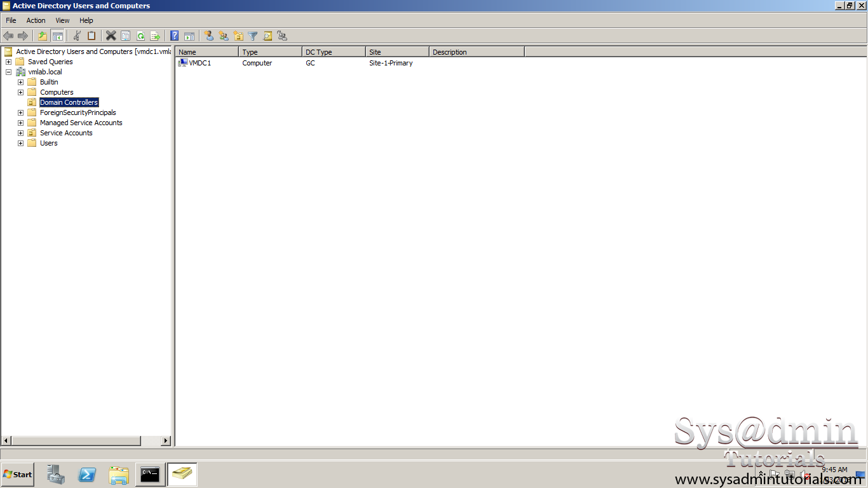This screenshot has height=488, width=868.
Task: Expand the Service Accounts OU
Action: [x=20, y=133]
